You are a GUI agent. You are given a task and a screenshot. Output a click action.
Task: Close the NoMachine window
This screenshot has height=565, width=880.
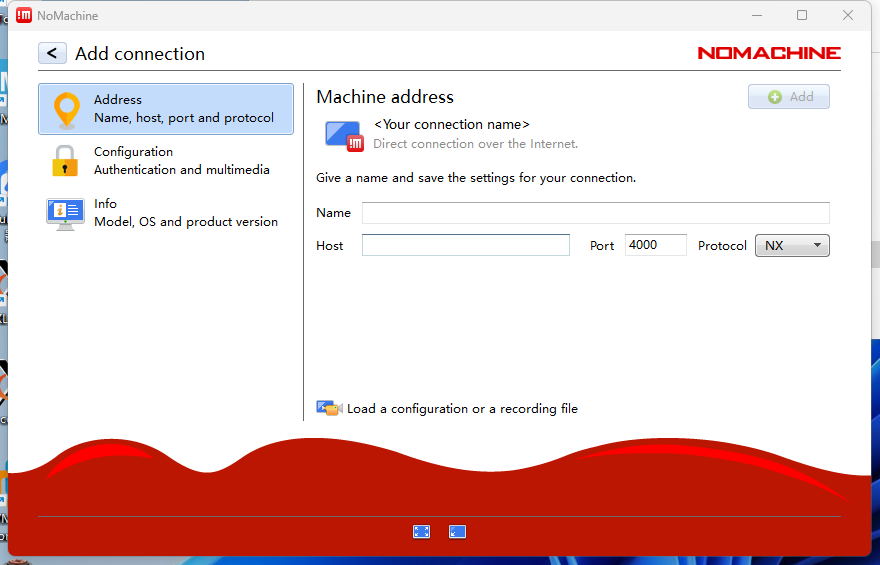point(848,15)
